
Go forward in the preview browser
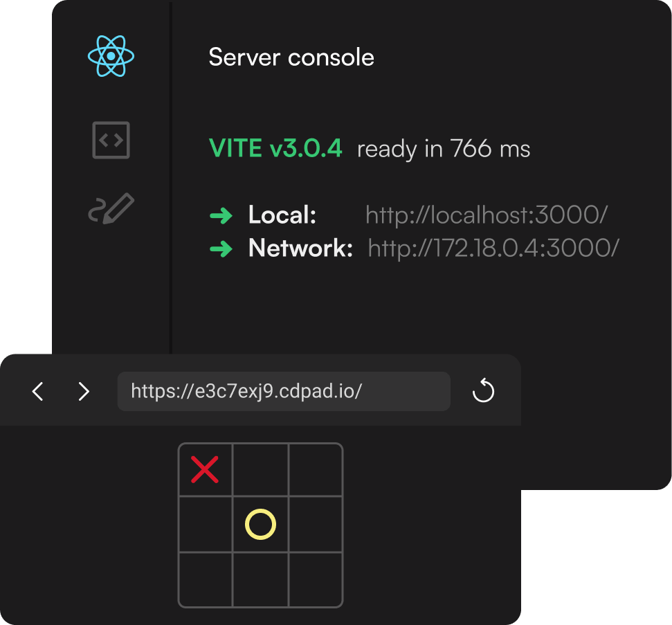pos(84,392)
